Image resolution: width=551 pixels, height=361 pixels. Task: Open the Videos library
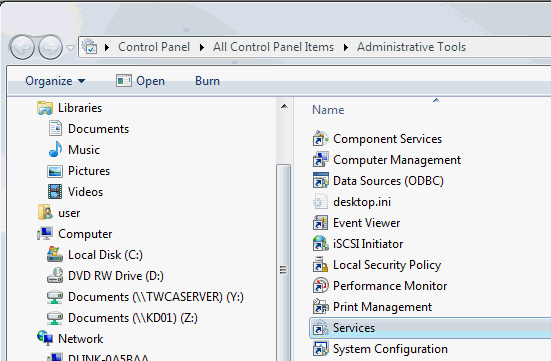85,192
